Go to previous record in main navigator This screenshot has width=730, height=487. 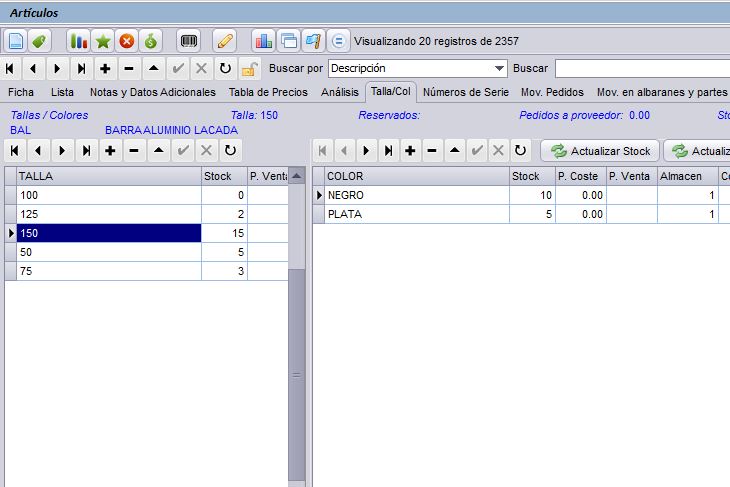coord(33,69)
